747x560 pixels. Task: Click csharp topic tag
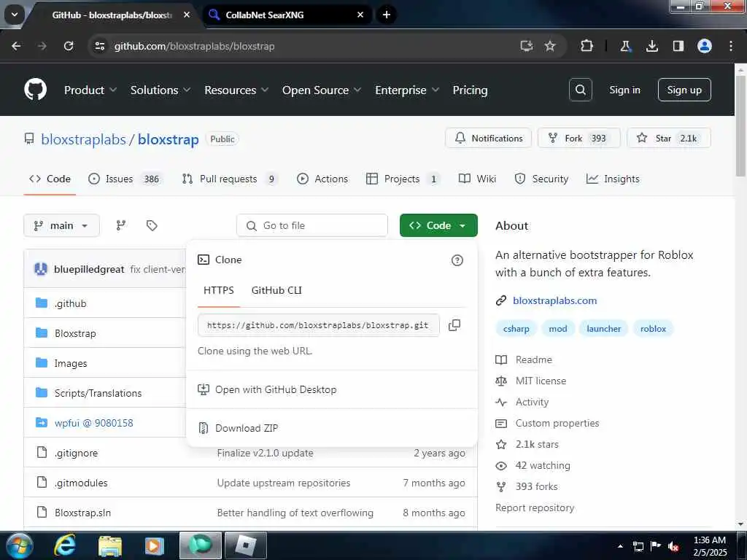click(516, 329)
